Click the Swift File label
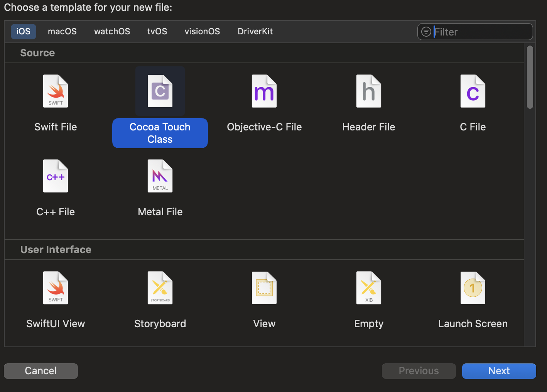This screenshot has width=547, height=392. point(56,127)
